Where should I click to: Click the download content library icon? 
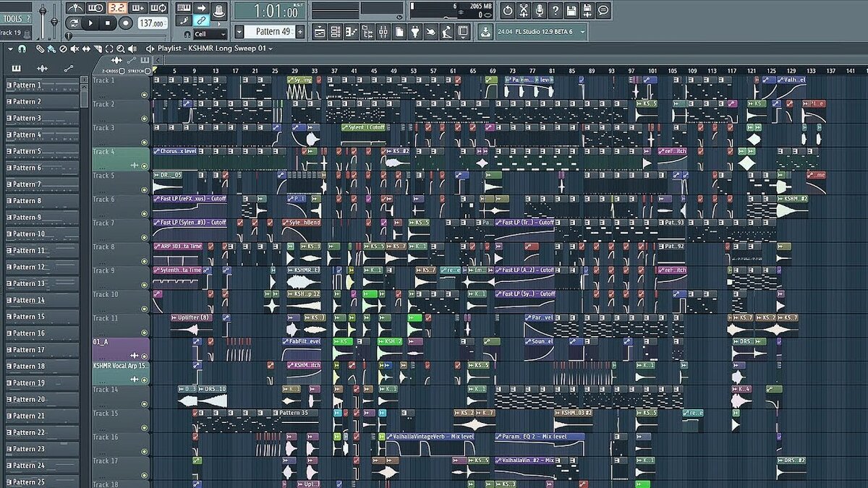(485, 32)
